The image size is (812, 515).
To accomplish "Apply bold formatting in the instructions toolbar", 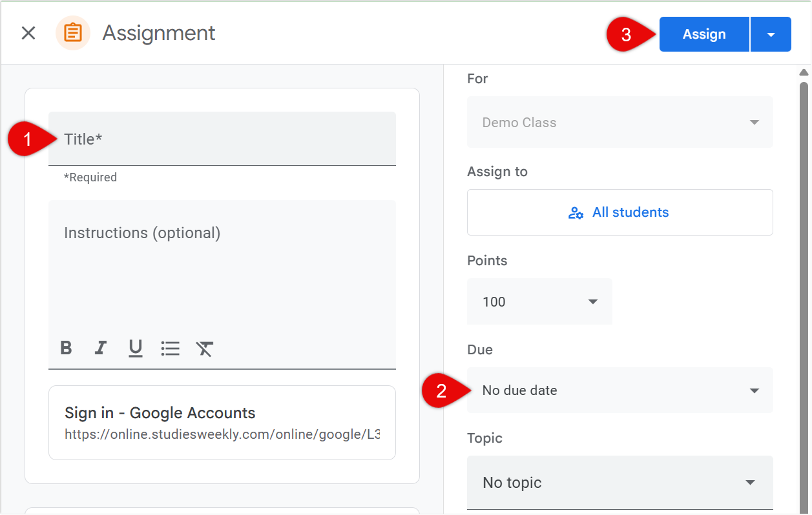I will pos(66,348).
